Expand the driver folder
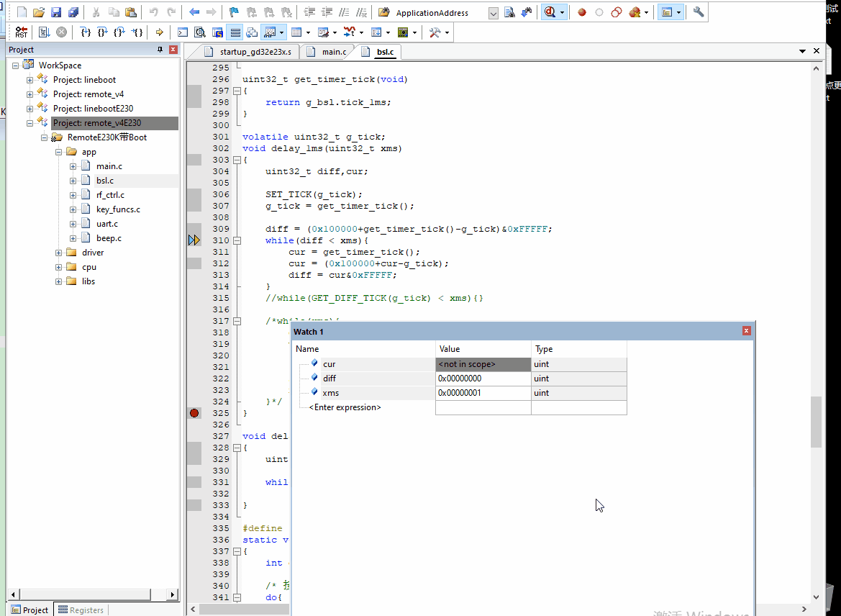 click(x=58, y=252)
